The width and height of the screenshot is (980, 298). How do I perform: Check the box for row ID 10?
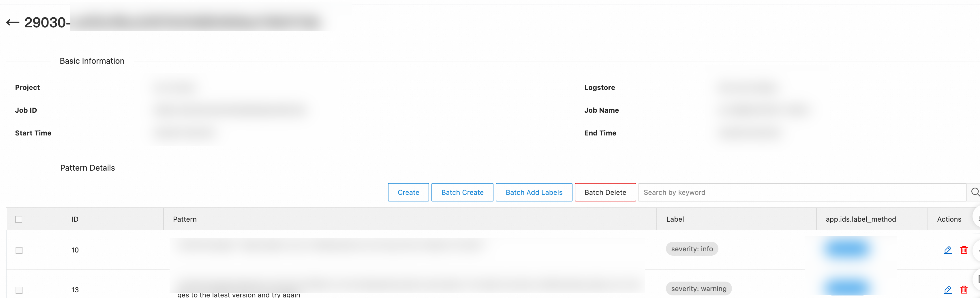19,250
